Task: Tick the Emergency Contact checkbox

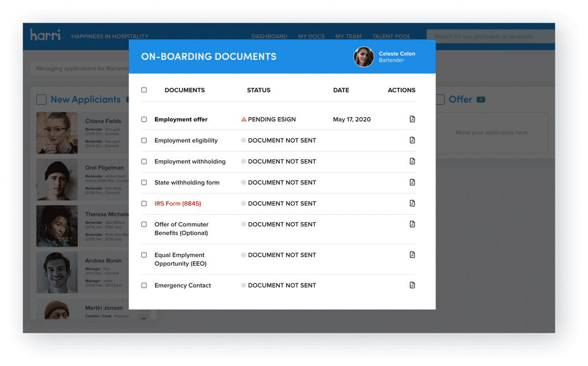Action: tap(144, 285)
